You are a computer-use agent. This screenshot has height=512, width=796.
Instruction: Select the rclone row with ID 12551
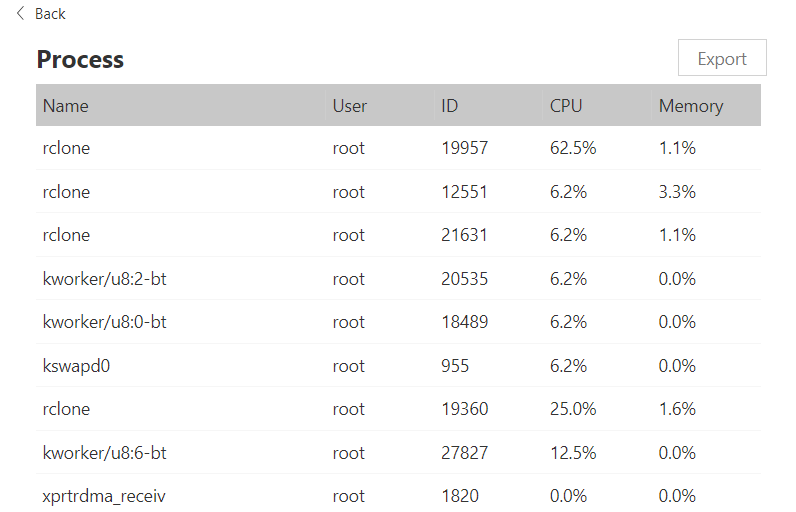tap(66, 192)
